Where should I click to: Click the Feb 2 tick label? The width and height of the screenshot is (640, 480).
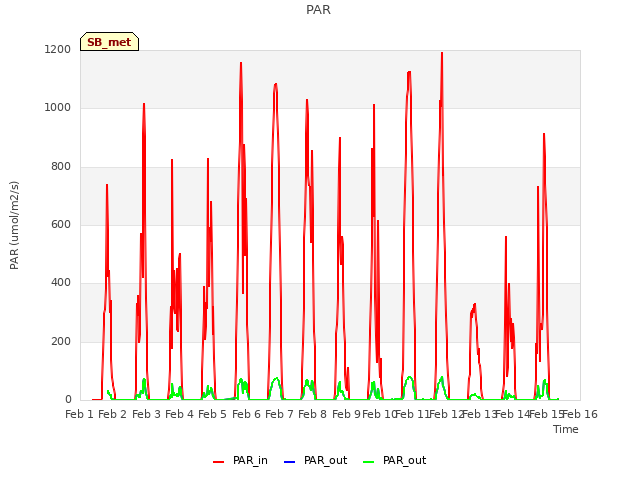click(x=113, y=414)
